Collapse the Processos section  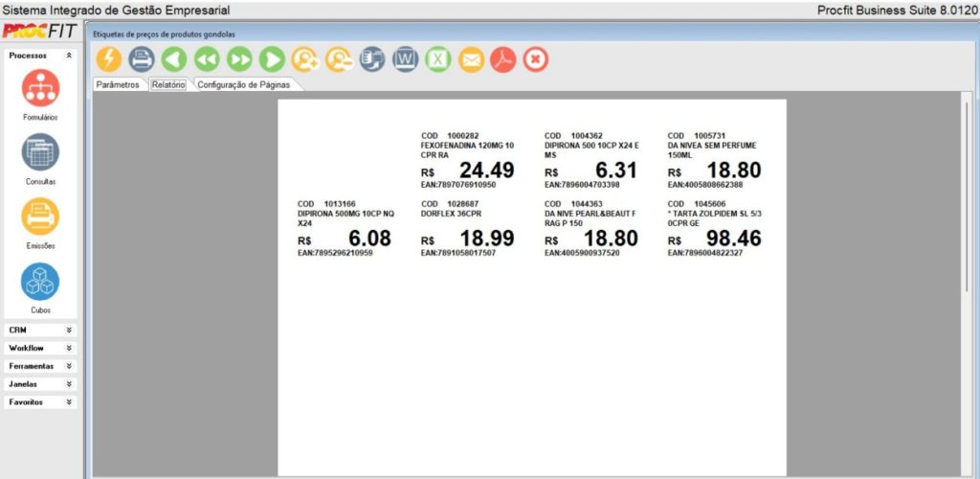click(x=69, y=55)
